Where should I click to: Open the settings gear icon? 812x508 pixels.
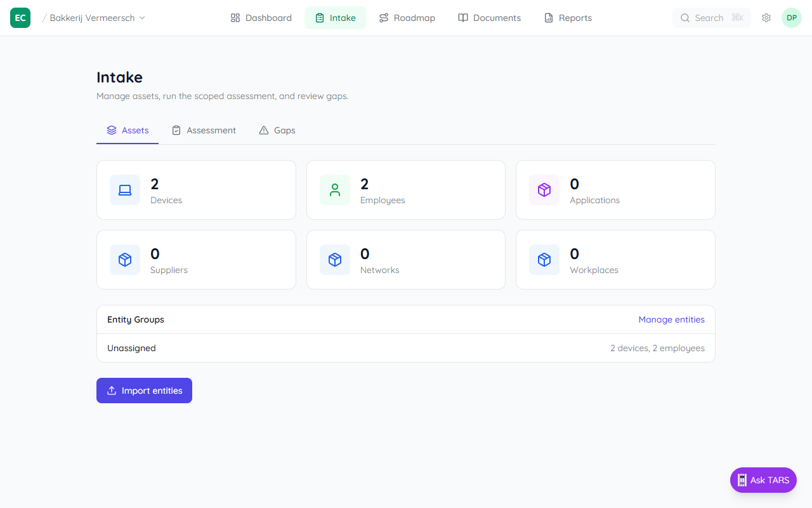point(766,18)
